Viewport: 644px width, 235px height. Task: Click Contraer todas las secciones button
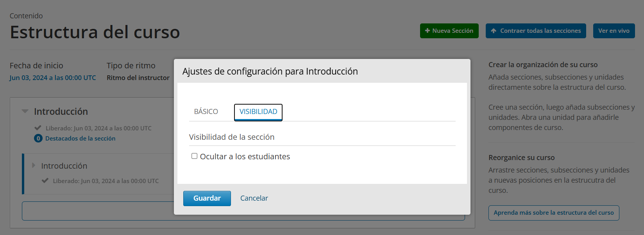(536, 31)
